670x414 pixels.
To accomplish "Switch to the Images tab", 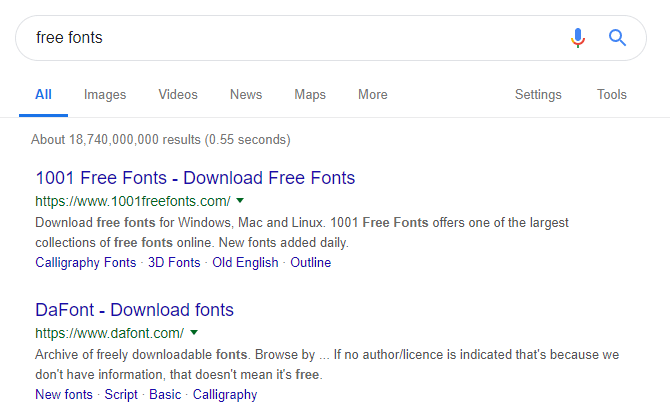I will (x=105, y=94).
